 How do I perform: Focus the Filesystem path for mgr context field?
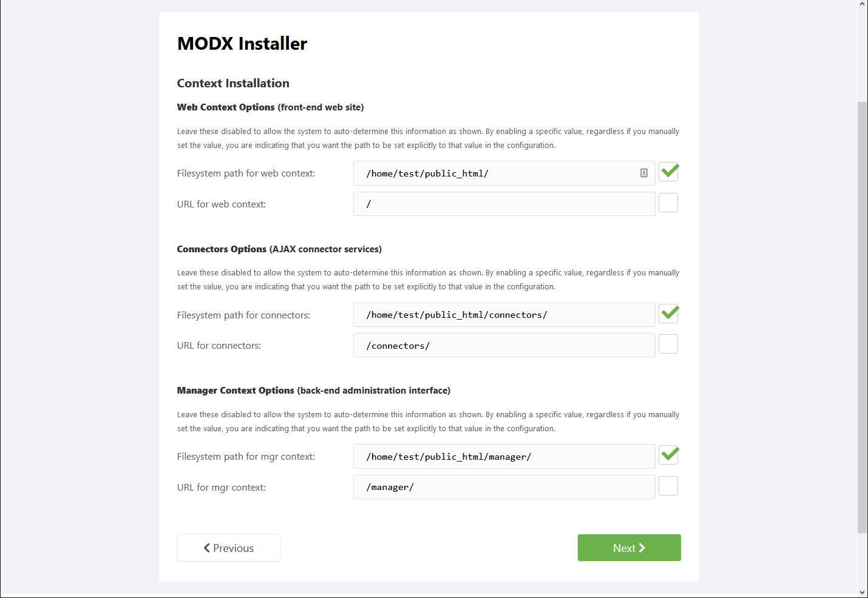pyautogui.click(x=504, y=456)
